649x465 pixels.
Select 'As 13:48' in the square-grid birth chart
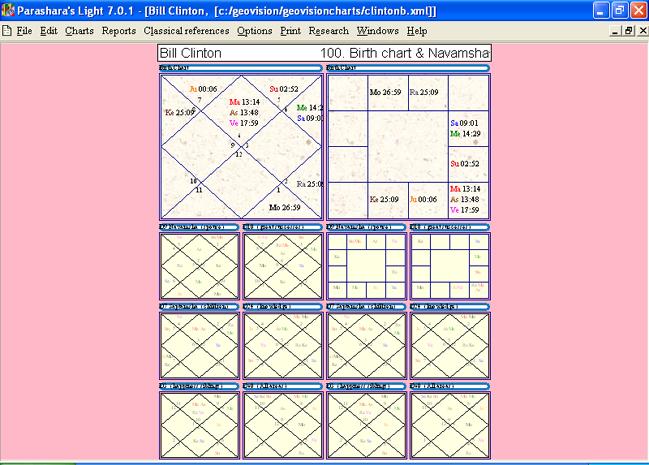tap(465, 199)
